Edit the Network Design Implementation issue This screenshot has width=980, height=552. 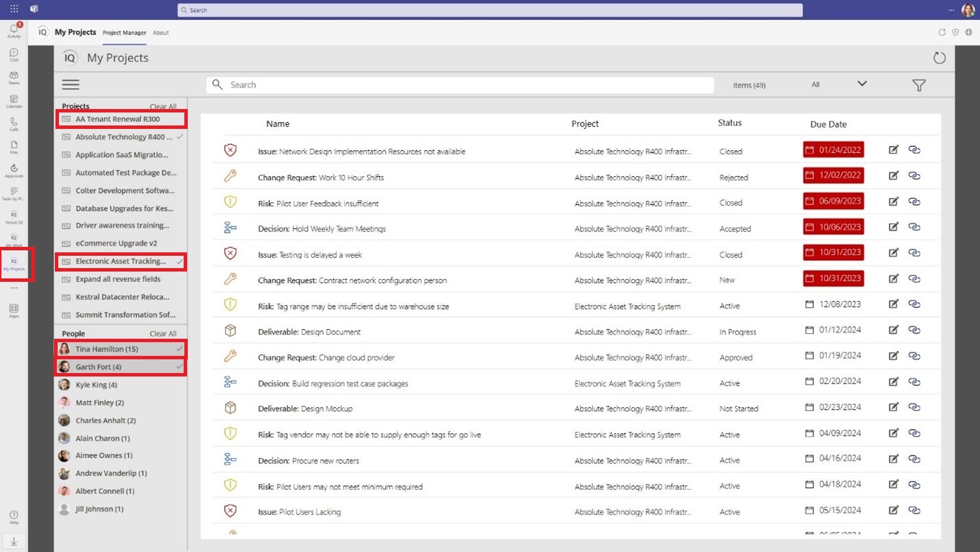click(x=893, y=149)
